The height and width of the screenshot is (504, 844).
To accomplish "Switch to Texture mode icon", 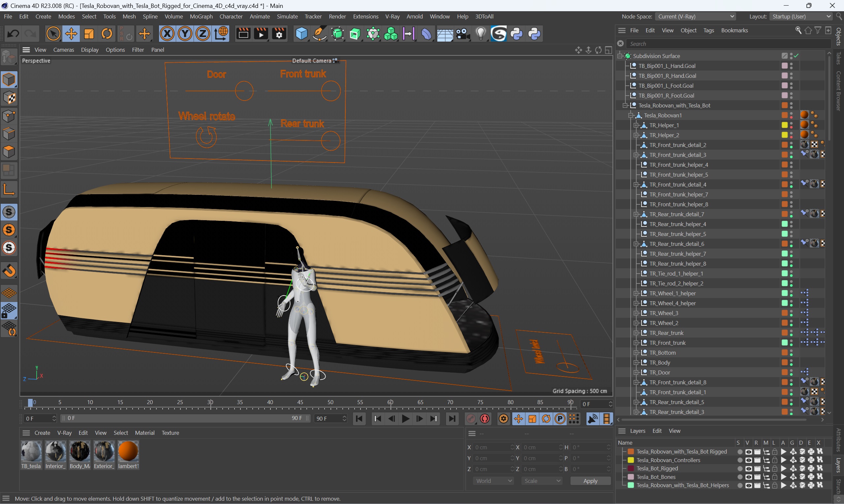I will click(9, 98).
